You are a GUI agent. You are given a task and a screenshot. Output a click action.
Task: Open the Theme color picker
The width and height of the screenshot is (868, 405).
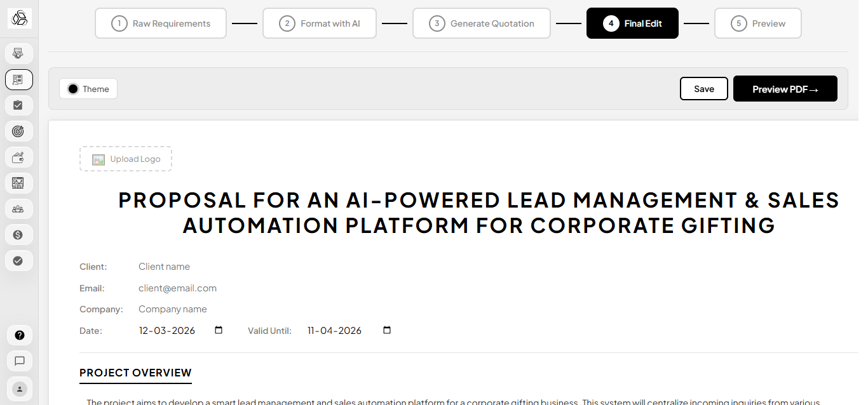88,89
